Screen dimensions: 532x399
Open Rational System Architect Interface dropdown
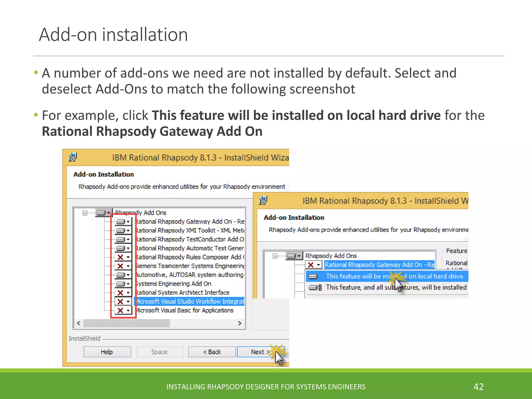pyautogui.click(x=123, y=293)
